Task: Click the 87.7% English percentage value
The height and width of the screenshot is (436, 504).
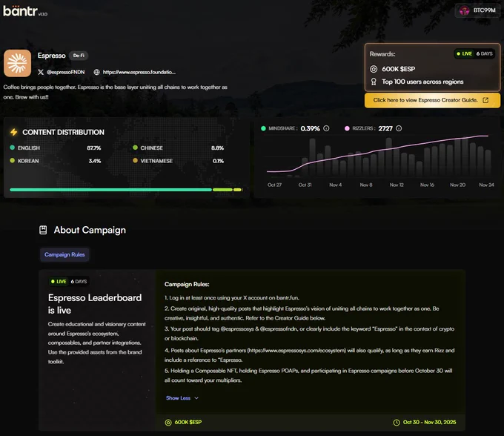Action: (x=94, y=148)
